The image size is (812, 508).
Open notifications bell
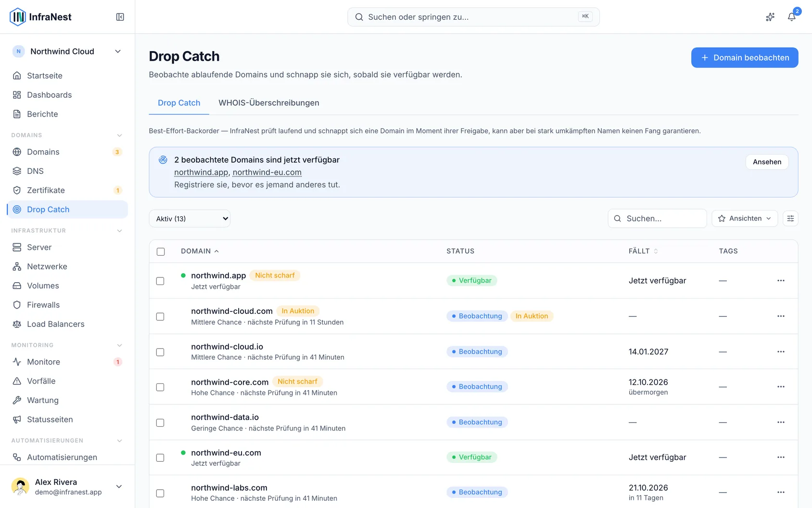(x=791, y=17)
